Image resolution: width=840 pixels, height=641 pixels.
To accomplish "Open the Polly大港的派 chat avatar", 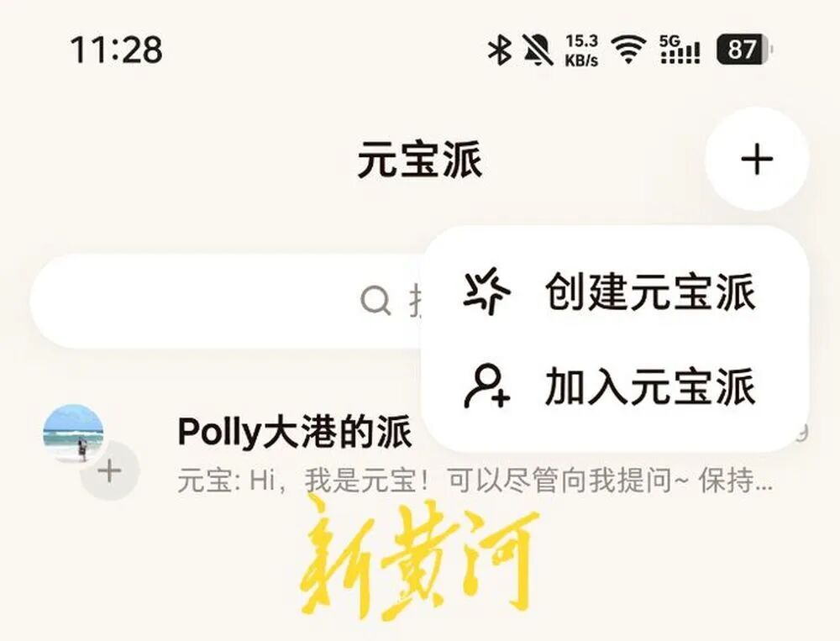I will pyautogui.click(x=73, y=434).
